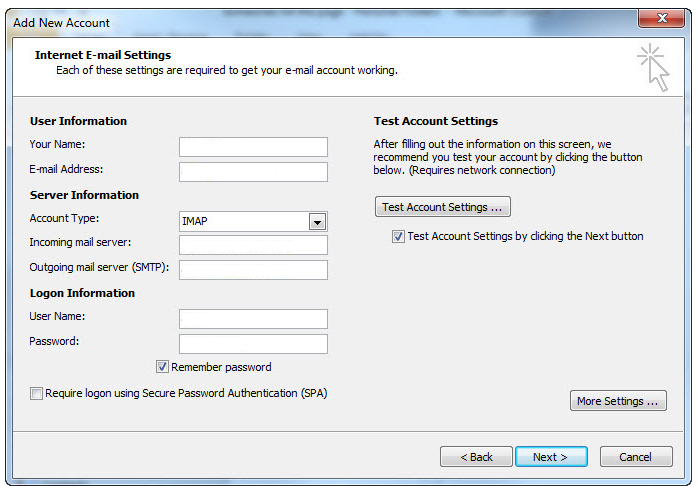Click the cursor wizard icon in header
The width and height of the screenshot is (698, 491).
coord(653,67)
